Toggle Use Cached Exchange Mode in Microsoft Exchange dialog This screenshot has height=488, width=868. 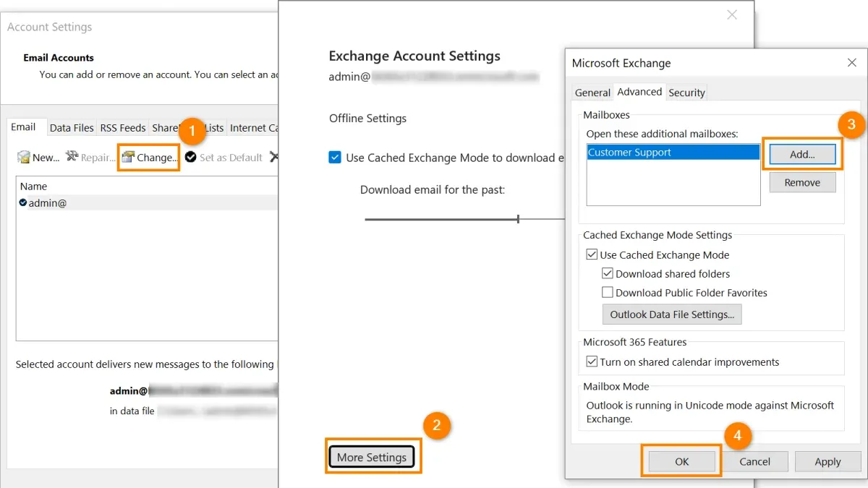point(592,254)
